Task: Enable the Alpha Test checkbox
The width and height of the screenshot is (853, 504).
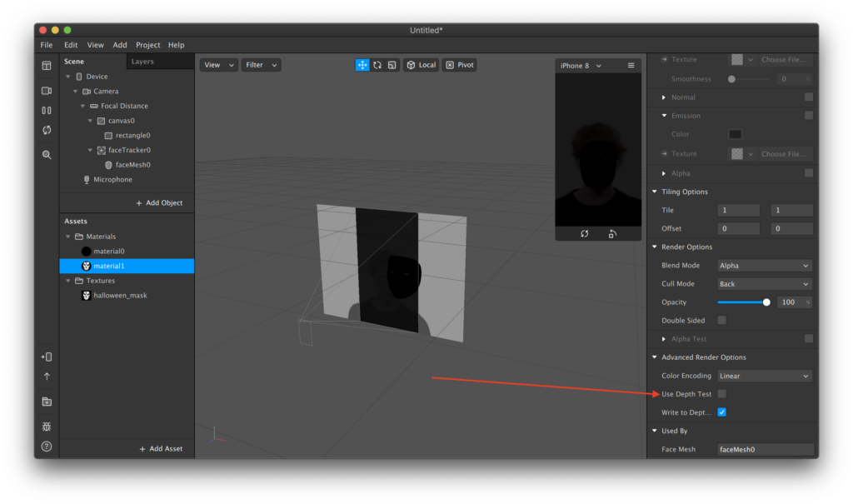Action: pyautogui.click(x=809, y=339)
